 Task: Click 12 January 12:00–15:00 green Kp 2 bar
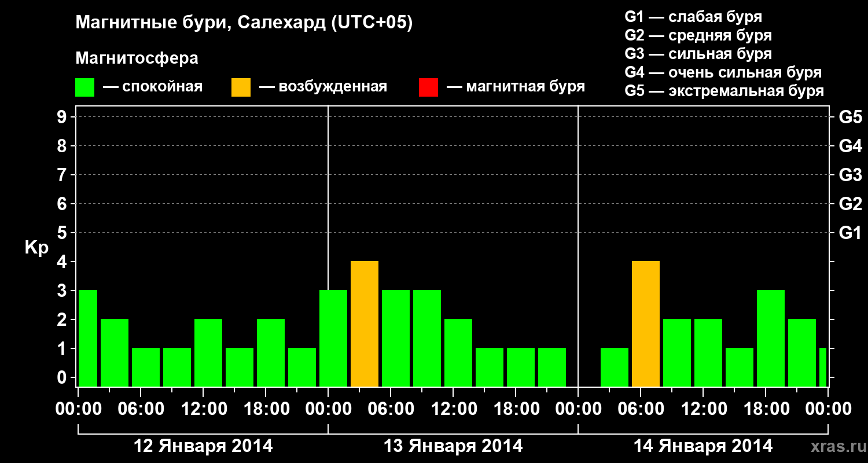[x=208, y=353]
